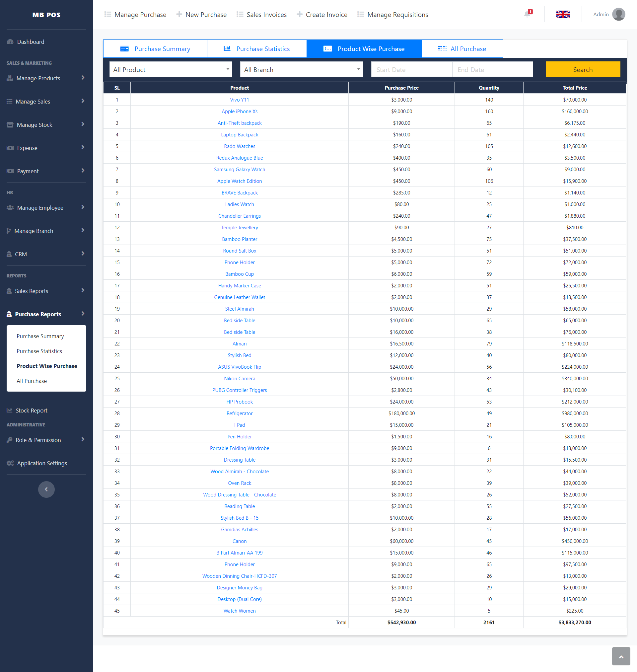Open language selector UK flag
This screenshot has height=672, width=637.
[563, 14]
